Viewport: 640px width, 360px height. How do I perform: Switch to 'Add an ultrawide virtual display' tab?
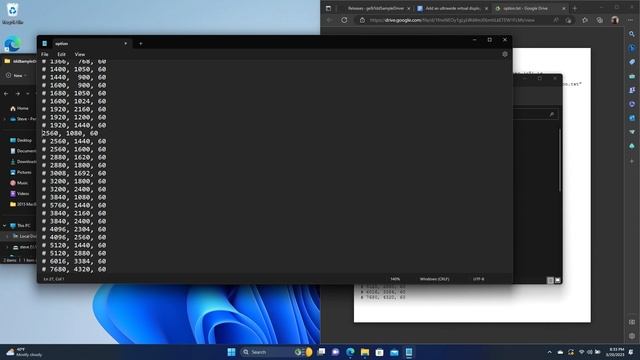(452, 8)
